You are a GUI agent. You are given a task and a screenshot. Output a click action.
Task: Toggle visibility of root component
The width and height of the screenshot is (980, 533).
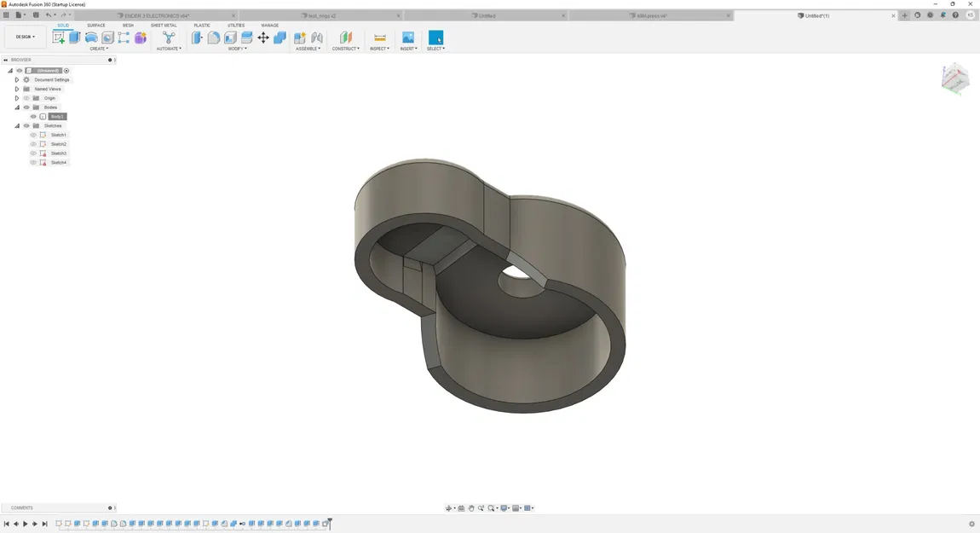(20, 71)
